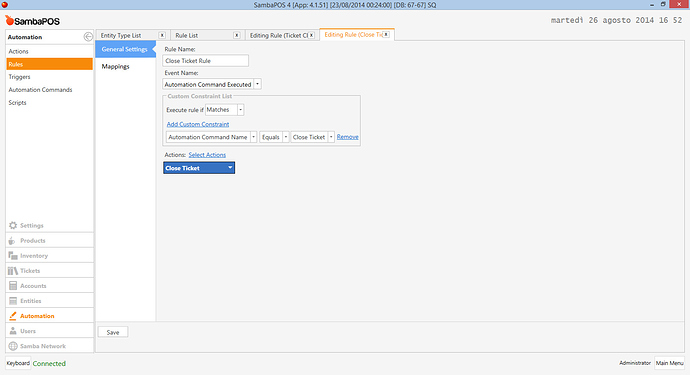
Task: Select Automation Commands in the sidebar
Action: click(x=49, y=90)
